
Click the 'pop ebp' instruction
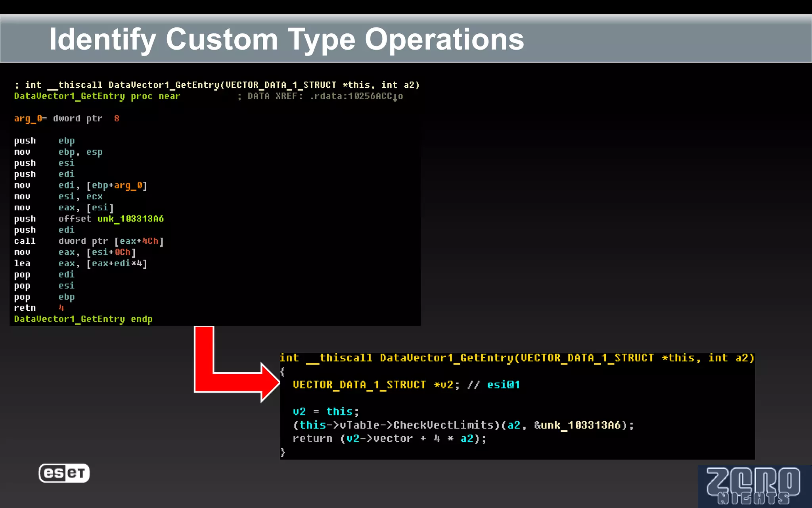44,297
